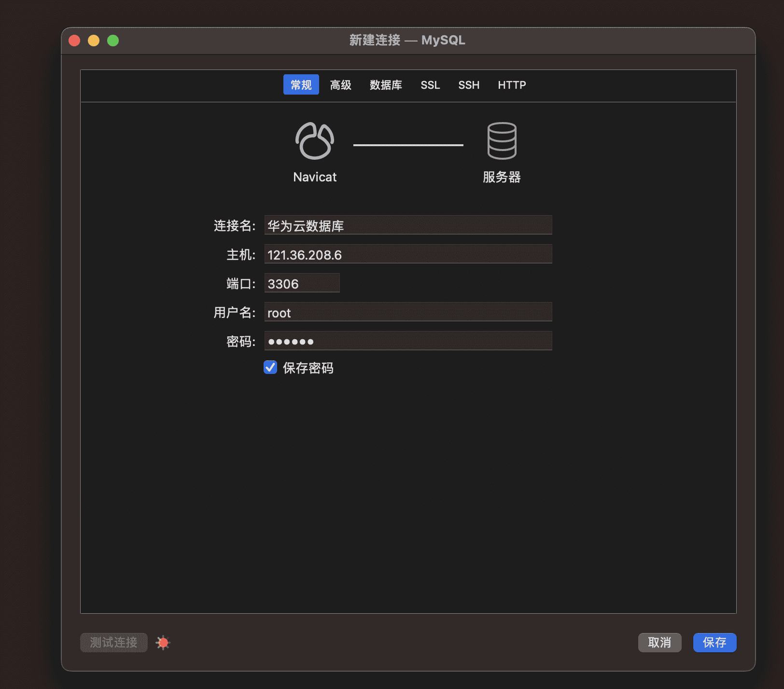The height and width of the screenshot is (689, 784).
Task: Switch to the 高级 tab
Action: 340,84
